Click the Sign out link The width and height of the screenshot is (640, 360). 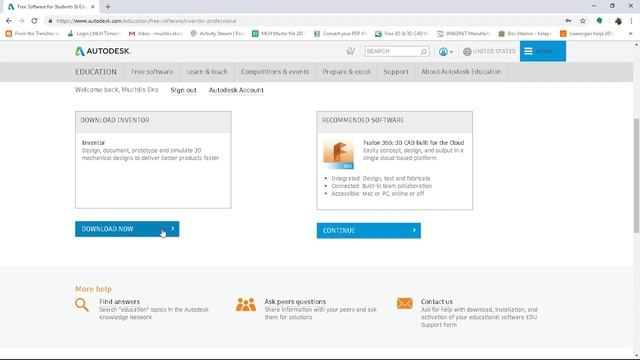[183, 90]
